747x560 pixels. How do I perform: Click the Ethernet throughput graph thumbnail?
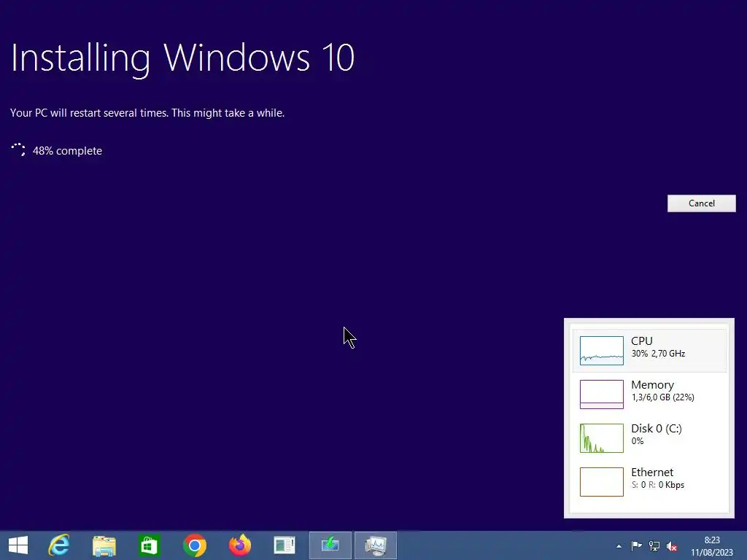[601, 482]
